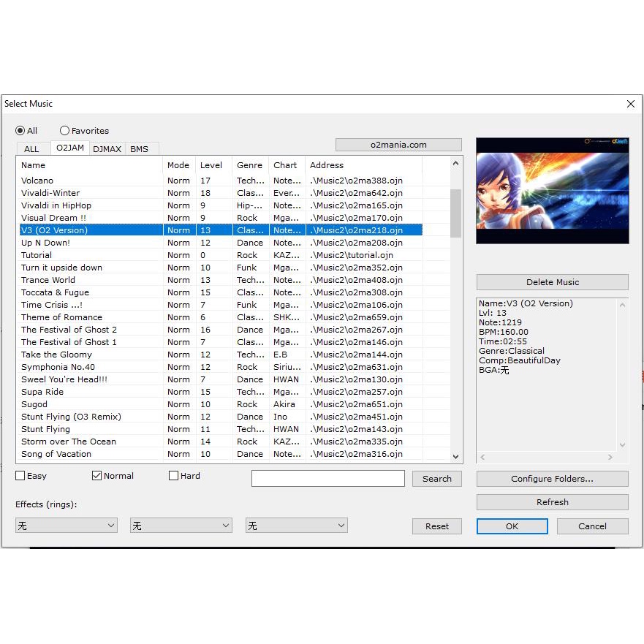Enable the Hard difficulty checkbox

pyautogui.click(x=173, y=476)
